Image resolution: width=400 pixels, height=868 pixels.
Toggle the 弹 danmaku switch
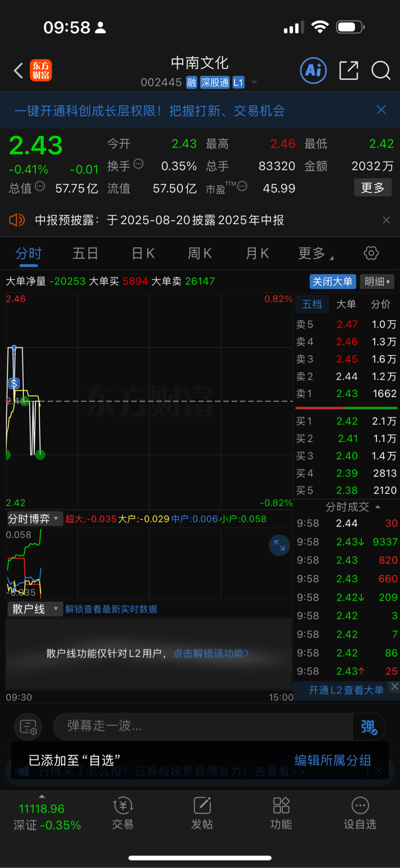[x=369, y=727]
